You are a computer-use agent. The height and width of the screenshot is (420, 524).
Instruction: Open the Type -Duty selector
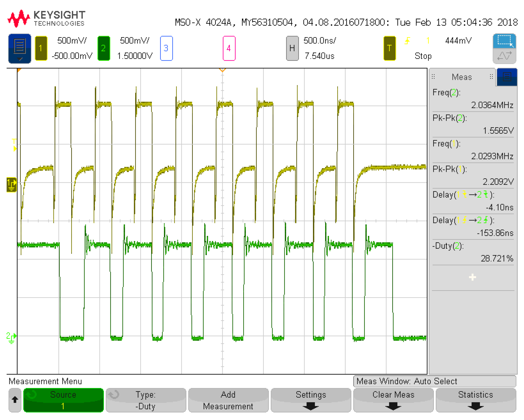146,400
